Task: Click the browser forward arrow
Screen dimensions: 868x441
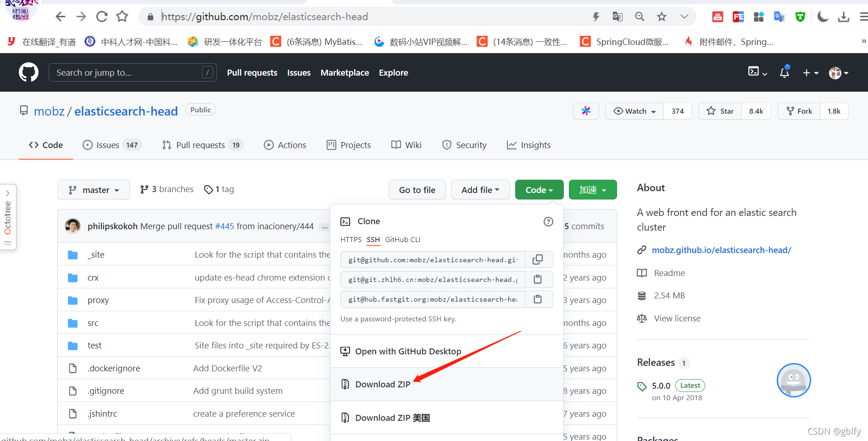Action: coord(81,17)
